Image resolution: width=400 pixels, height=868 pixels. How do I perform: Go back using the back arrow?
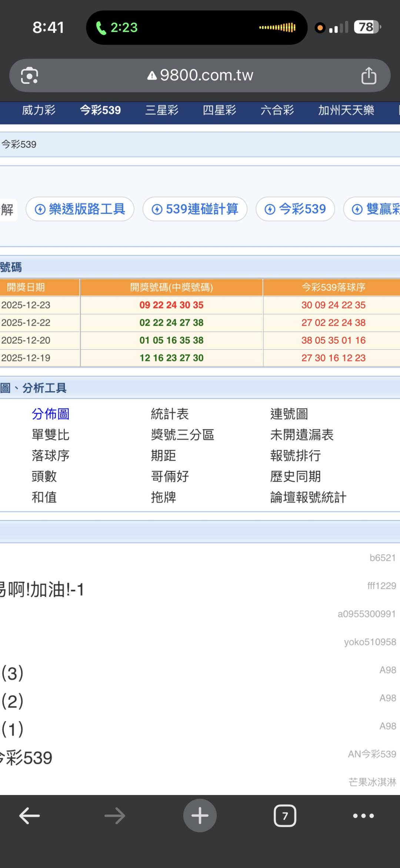(x=29, y=816)
